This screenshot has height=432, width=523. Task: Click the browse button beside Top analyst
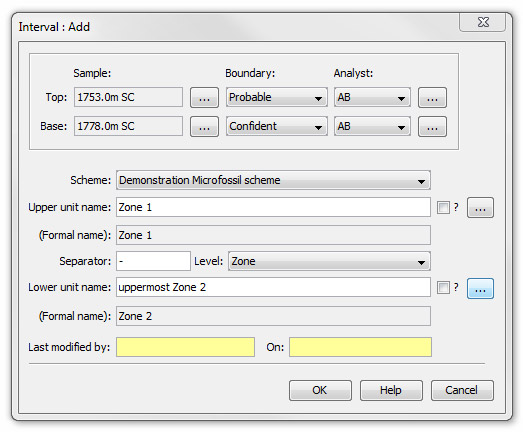(432, 97)
